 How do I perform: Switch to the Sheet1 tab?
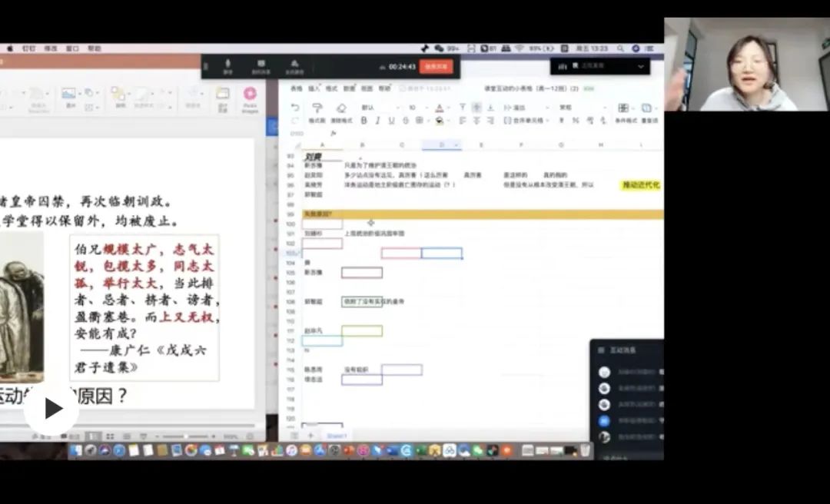click(x=337, y=436)
